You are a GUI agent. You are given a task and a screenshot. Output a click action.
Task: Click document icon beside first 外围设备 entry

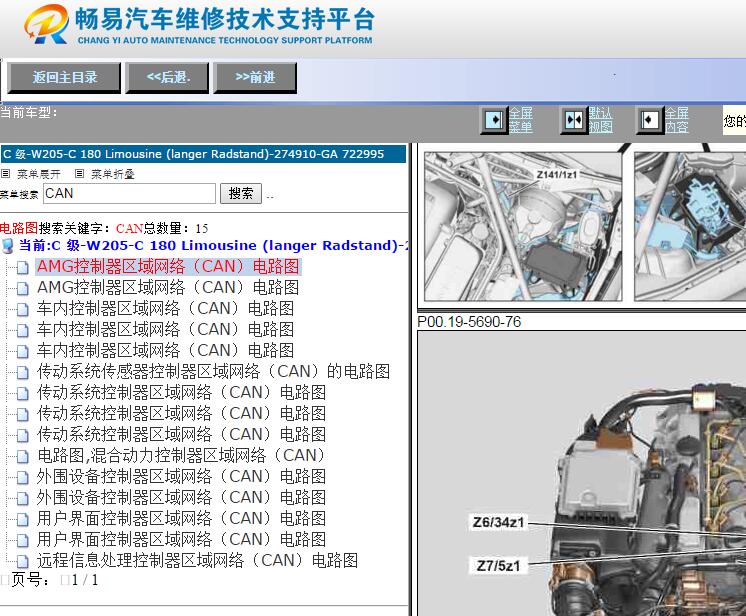22,478
